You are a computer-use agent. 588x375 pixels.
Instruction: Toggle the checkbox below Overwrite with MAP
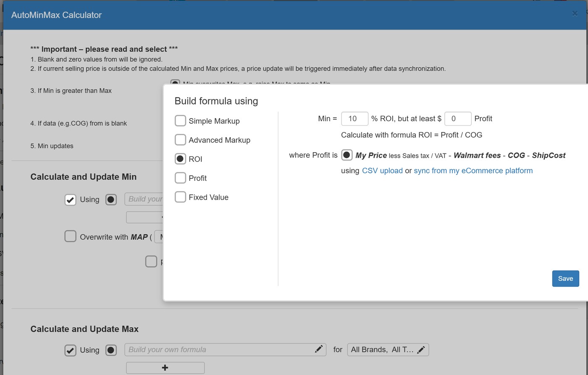coord(151,261)
